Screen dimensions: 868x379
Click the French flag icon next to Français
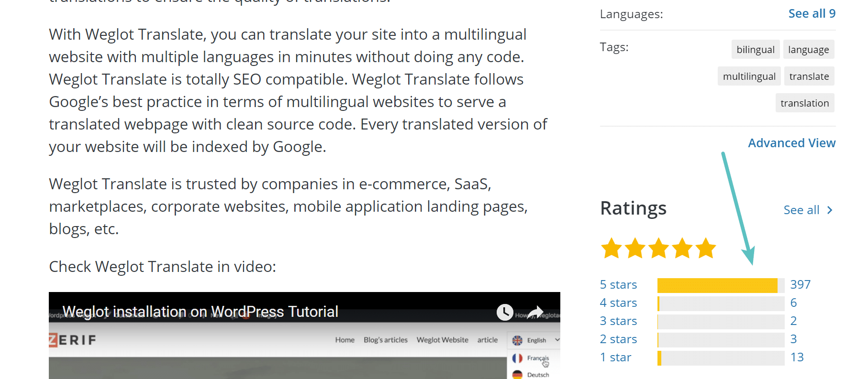tap(517, 358)
